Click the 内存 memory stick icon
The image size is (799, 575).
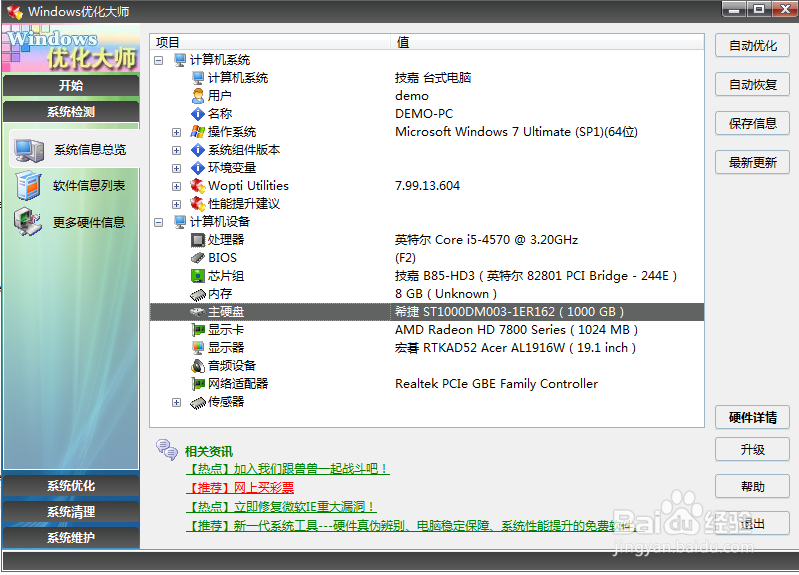pos(197,294)
